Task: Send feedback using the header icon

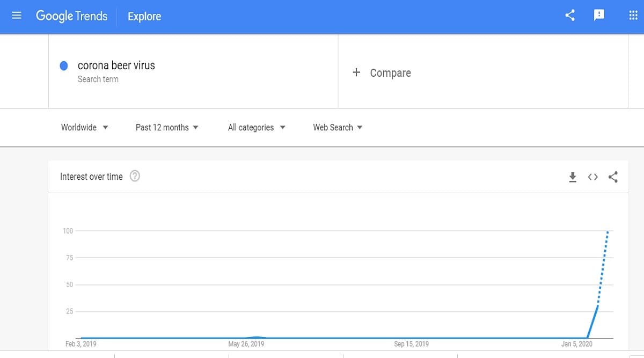Action: [x=599, y=16]
